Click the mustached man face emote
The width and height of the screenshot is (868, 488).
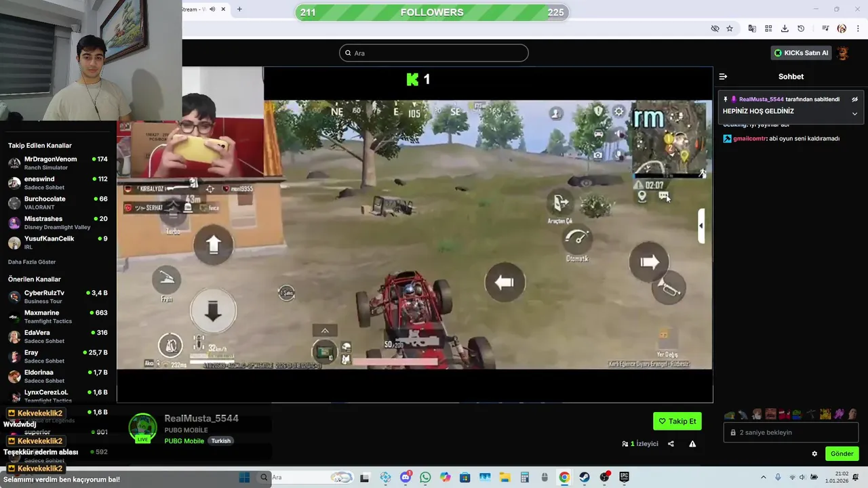tap(770, 414)
